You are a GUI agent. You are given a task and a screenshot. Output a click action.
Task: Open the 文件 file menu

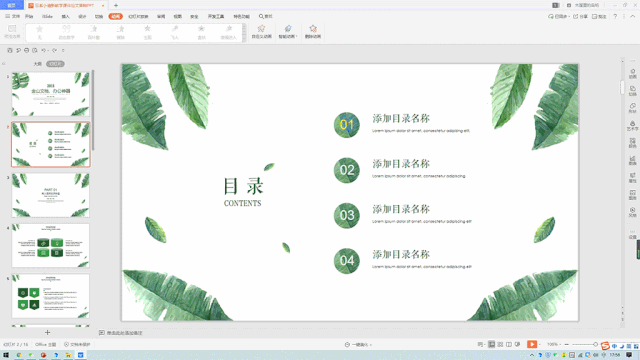tap(13, 16)
